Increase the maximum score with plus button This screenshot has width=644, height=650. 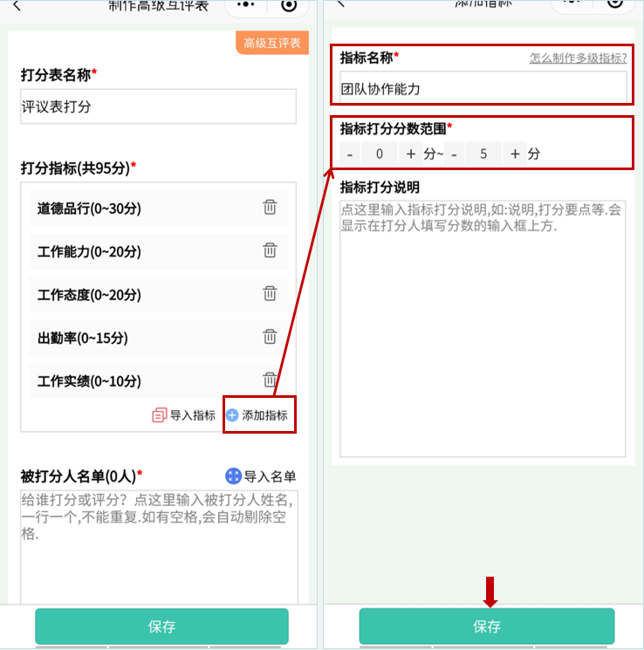(x=515, y=154)
